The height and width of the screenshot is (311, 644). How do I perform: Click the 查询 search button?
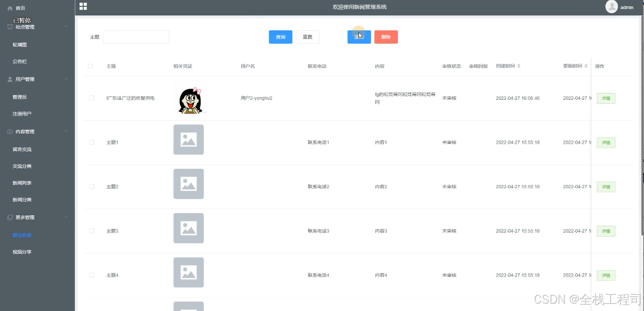coord(280,37)
